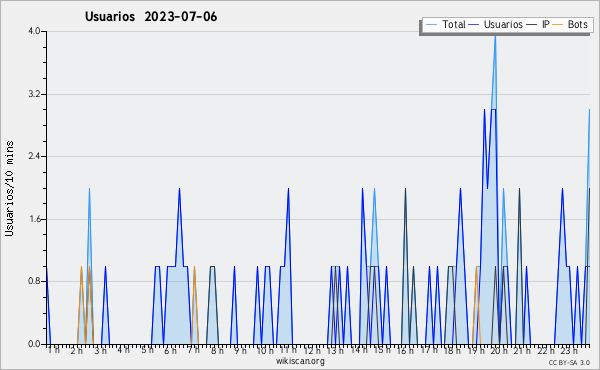
Task: Click the '8 h' x-axis label
Action: click(217, 350)
